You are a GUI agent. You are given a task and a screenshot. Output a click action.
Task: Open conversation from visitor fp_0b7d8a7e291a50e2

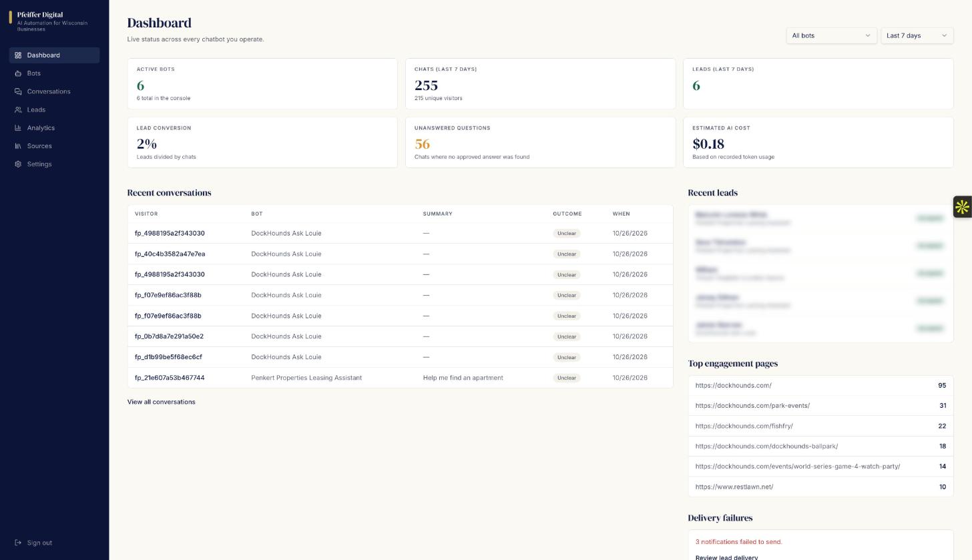point(169,336)
